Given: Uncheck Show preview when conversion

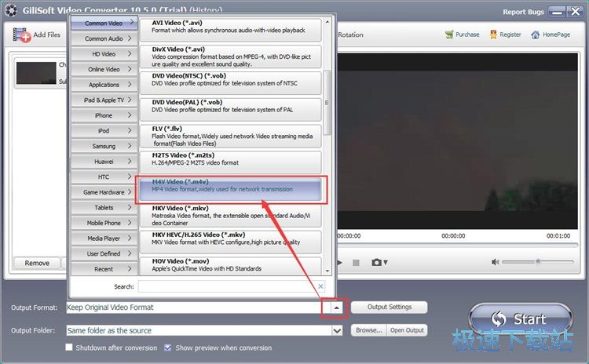Looking at the screenshot, I should pyautogui.click(x=167, y=348).
